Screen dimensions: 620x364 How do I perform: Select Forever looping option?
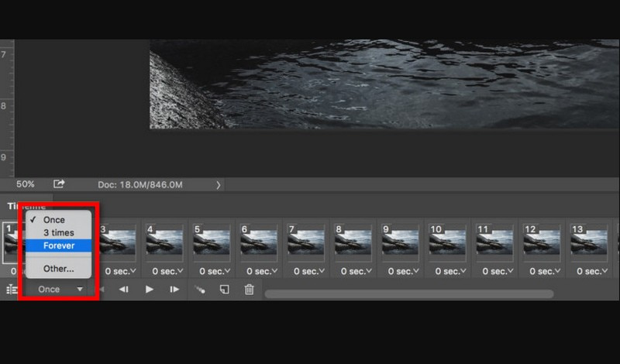pos(59,246)
